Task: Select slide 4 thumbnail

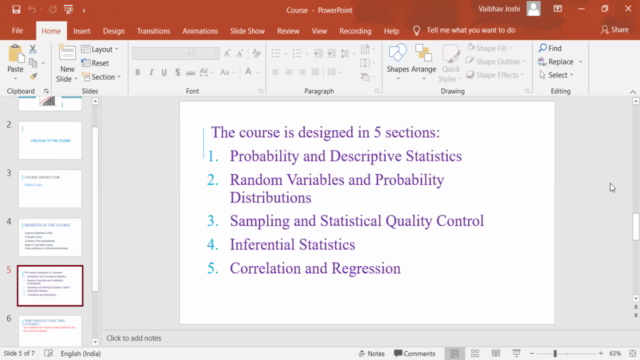Action: point(50,237)
